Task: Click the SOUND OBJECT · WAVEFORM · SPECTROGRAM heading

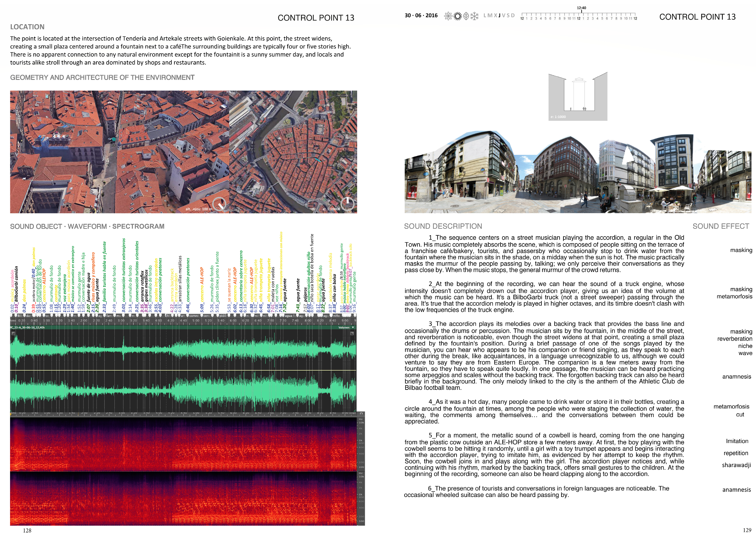Action: pos(87,226)
